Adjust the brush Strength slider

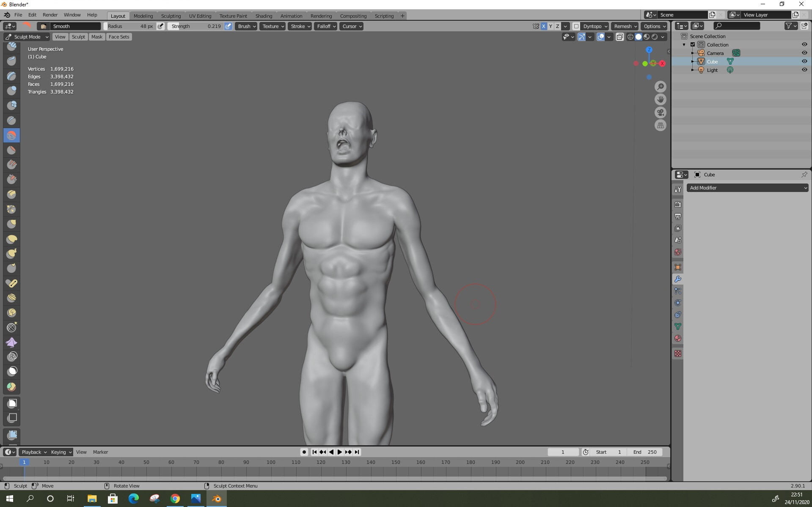coord(195,26)
